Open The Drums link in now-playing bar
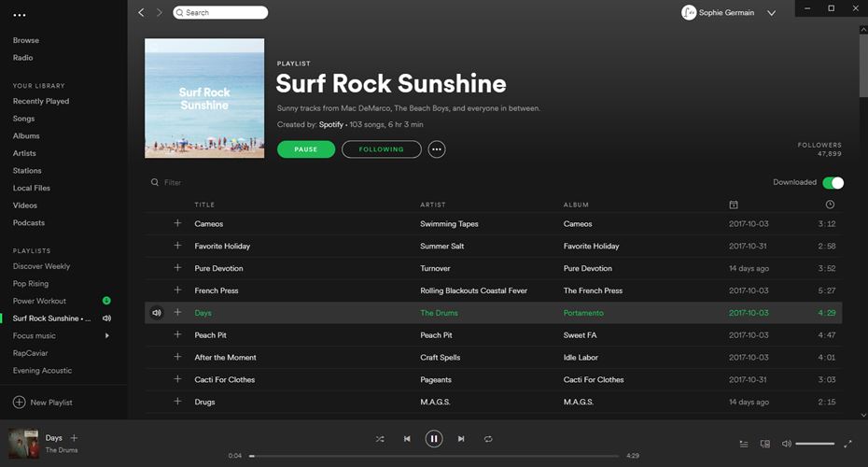Image resolution: width=868 pixels, height=467 pixels. [62, 450]
